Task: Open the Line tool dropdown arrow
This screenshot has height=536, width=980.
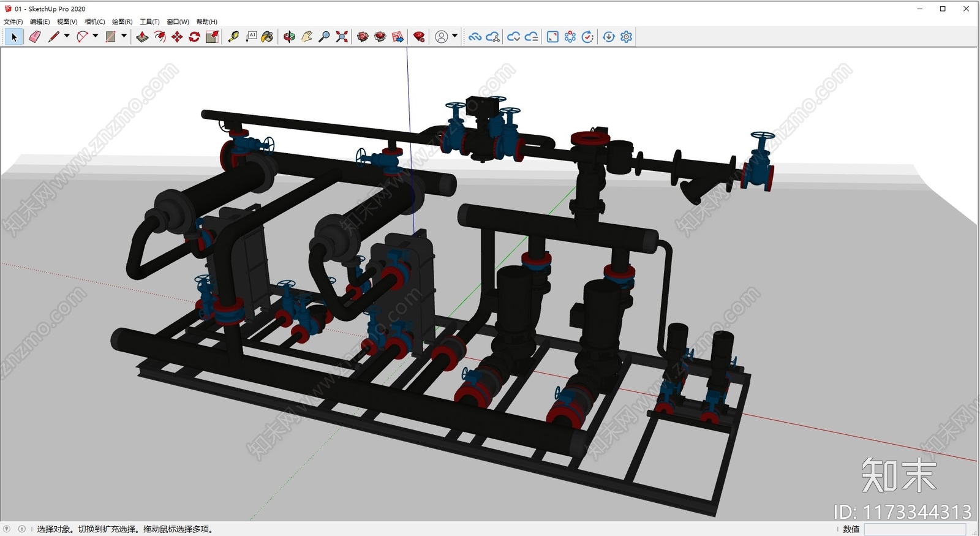Action: coord(67,36)
